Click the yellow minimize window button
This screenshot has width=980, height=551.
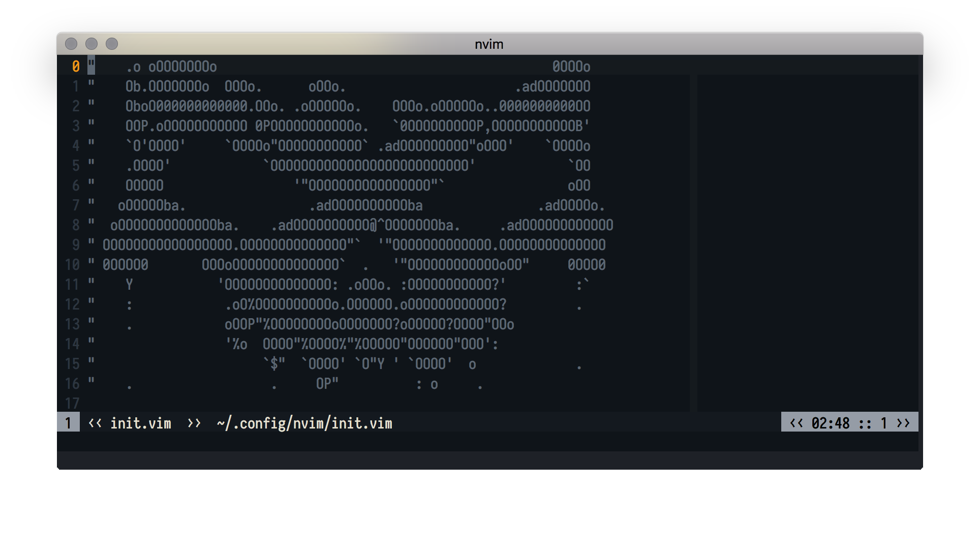91,44
